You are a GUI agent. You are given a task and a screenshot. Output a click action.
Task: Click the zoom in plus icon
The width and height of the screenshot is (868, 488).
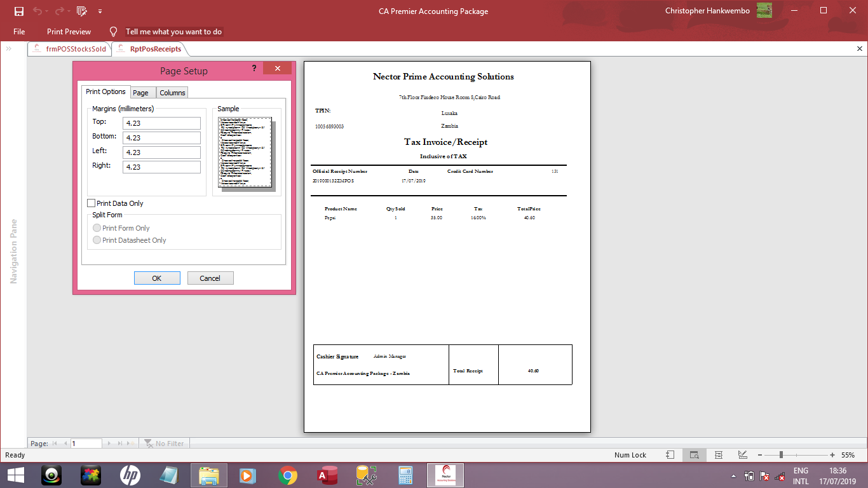(832, 455)
